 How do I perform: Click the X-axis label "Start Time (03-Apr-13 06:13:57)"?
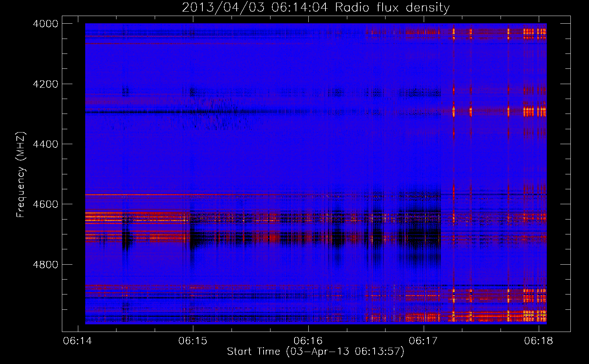click(x=316, y=352)
